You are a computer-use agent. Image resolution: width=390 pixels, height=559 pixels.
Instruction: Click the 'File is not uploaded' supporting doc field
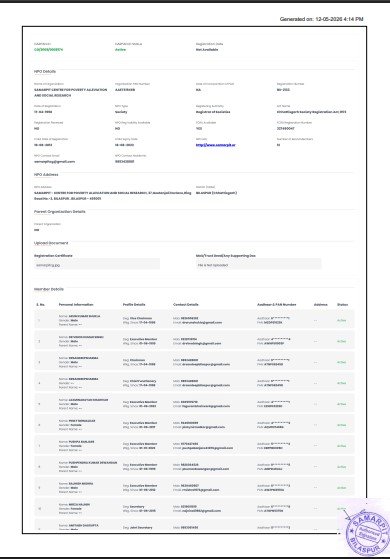[258, 265]
